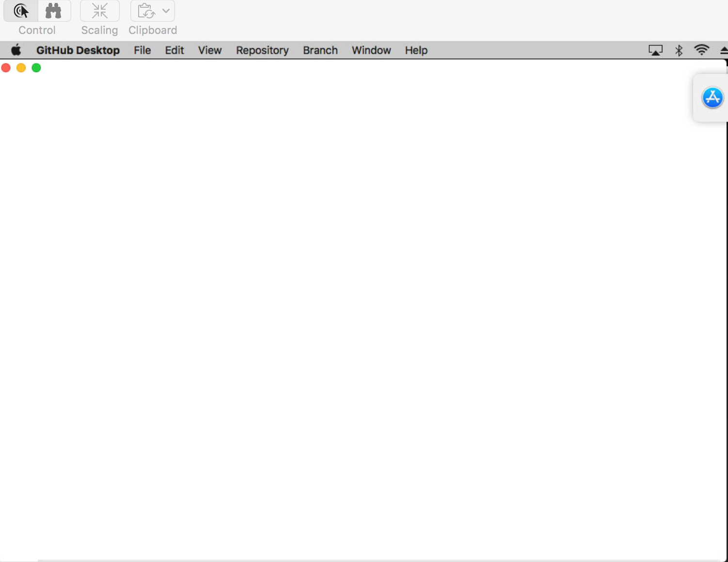Click the Clipboard icon button
This screenshot has width=728, height=562.
[146, 11]
